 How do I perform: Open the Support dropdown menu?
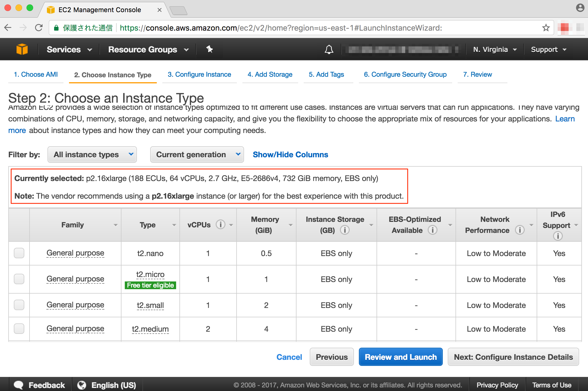[549, 49]
